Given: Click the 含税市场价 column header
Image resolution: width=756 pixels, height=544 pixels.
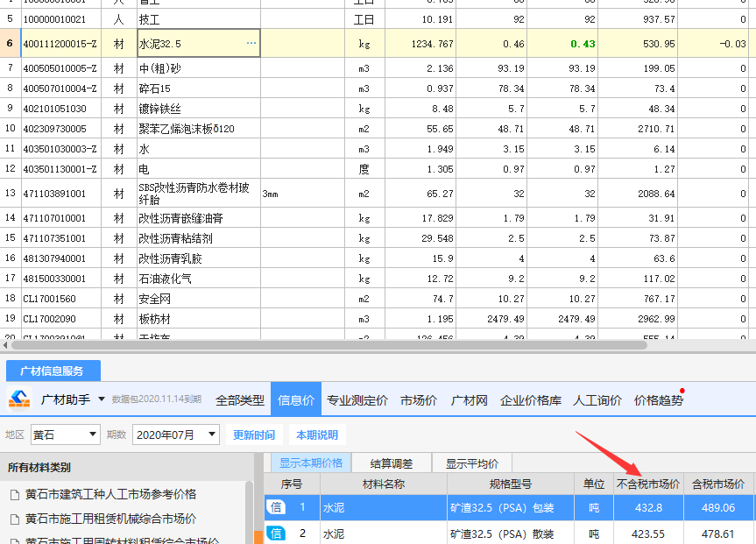Looking at the screenshot, I should (x=718, y=484).
